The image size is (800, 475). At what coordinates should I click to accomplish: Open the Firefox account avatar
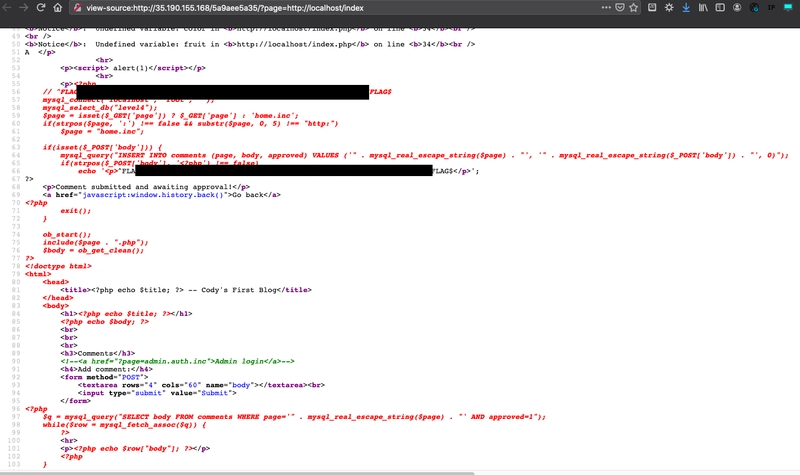click(737, 8)
